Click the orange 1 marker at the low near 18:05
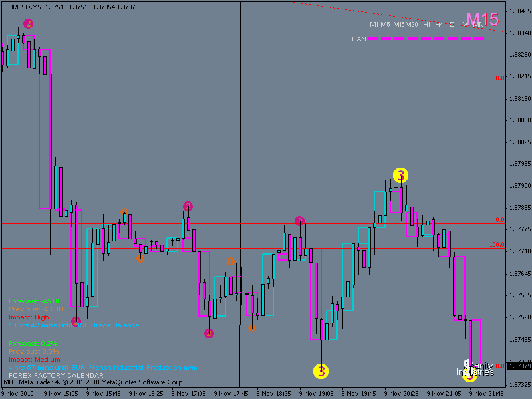 click(x=252, y=328)
